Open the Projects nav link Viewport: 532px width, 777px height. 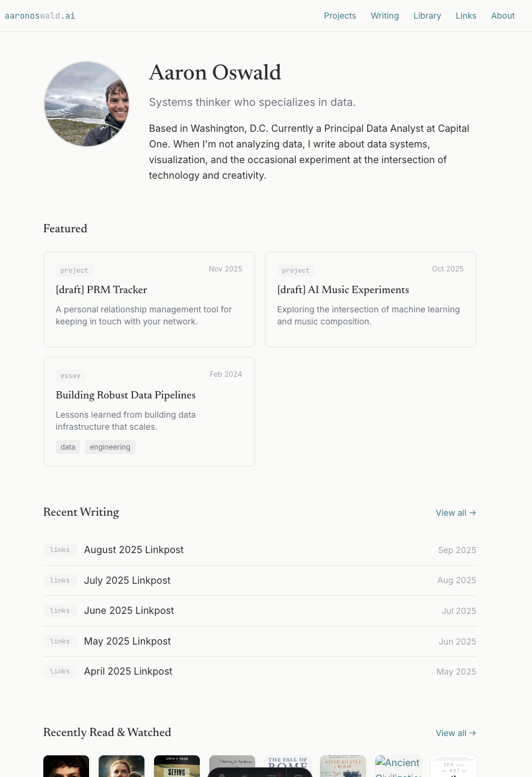(x=340, y=16)
